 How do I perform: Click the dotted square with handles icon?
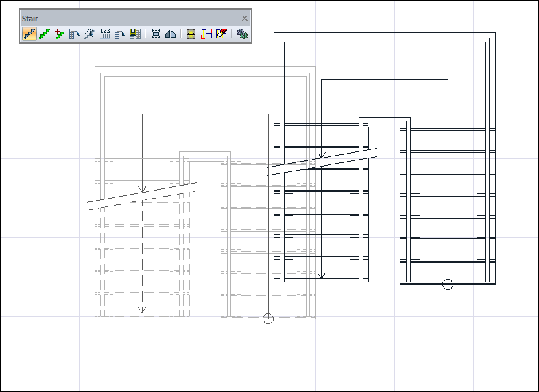click(156, 34)
